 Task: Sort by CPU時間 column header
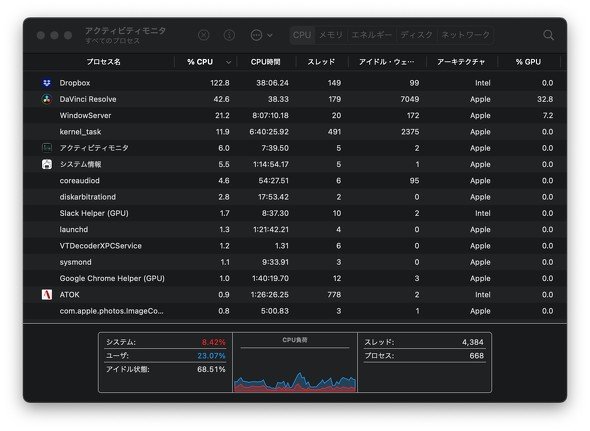click(266, 62)
